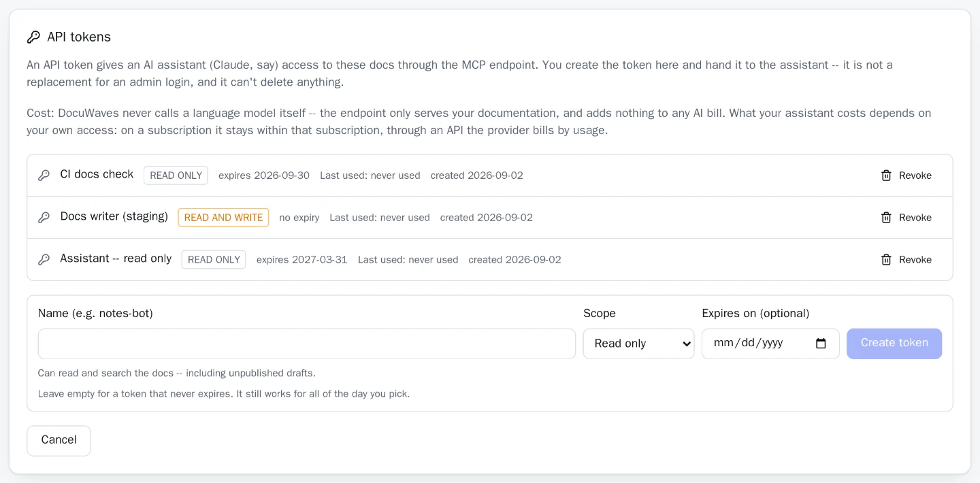Click 'no expiry' text on Docs writer row
This screenshot has width=980, height=483.
tap(299, 218)
